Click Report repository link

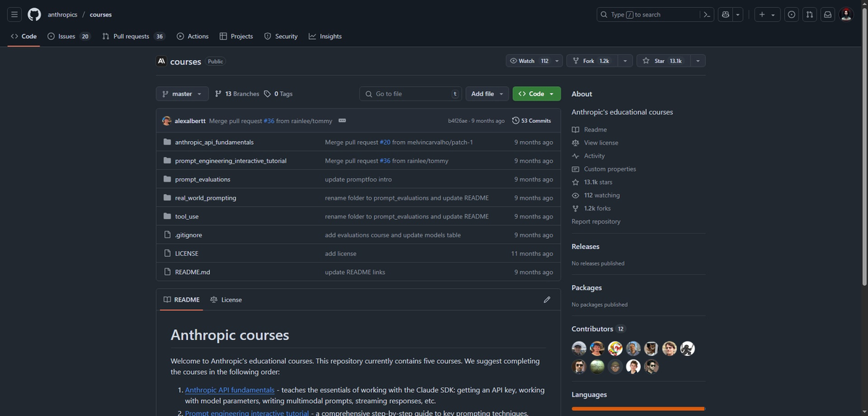596,221
